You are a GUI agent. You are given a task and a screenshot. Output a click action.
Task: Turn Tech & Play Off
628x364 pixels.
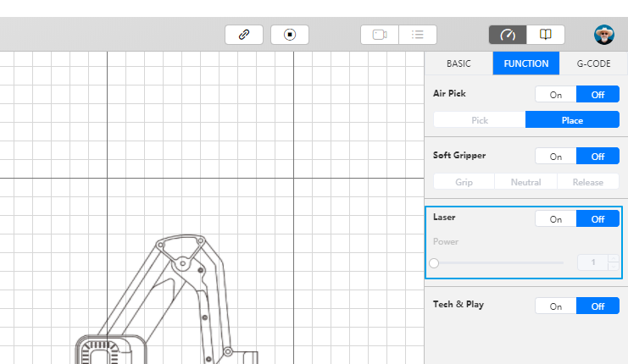(598, 306)
